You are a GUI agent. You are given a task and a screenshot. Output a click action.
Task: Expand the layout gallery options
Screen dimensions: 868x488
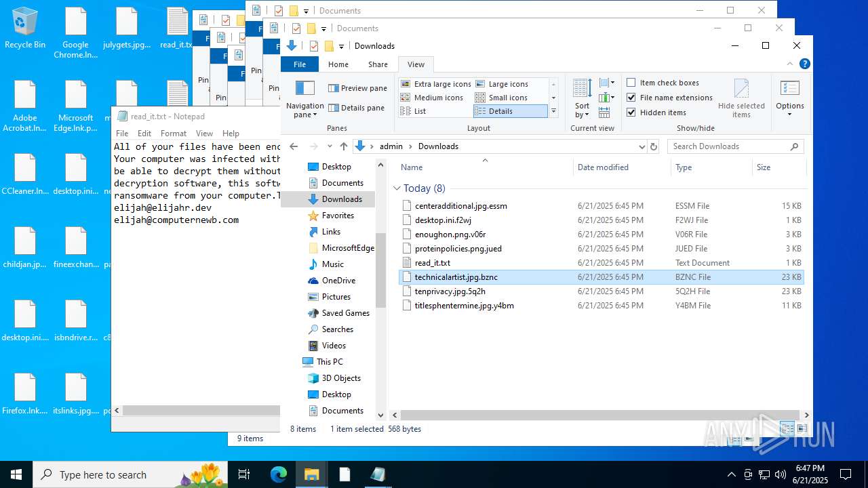553,111
